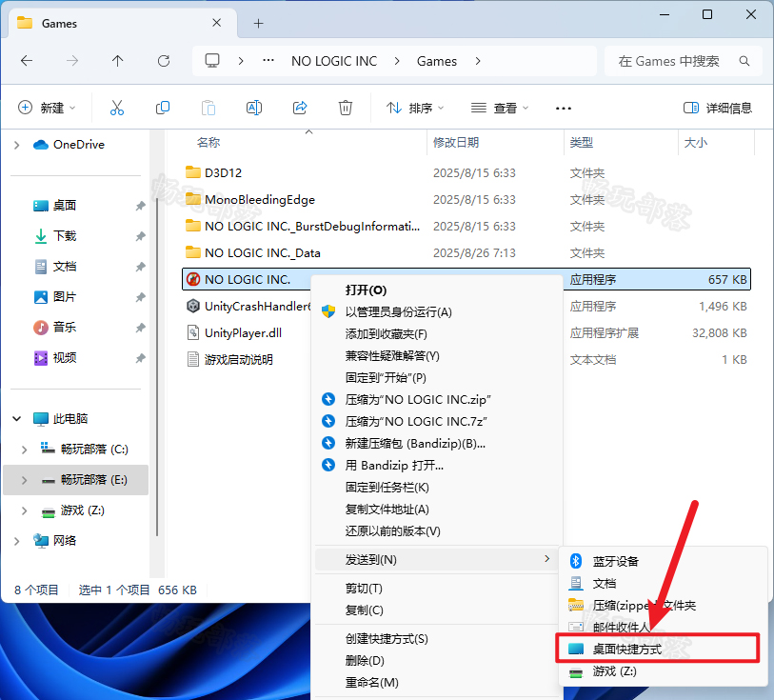This screenshot has height=700, width=774.
Task: Refresh the Games folder view
Action: pyautogui.click(x=164, y=61)
